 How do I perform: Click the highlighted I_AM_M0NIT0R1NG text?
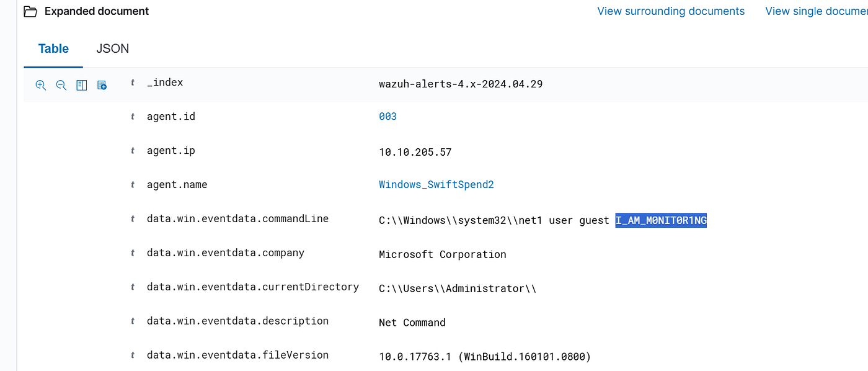click(x=661, y=220)
